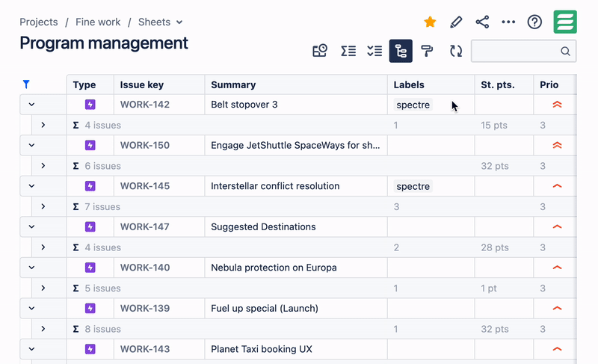This screenshot has width=598, height=364.
Task: Click the highest priority icon for WORK-150
Action: pyautogui.click(x=557, y=145)
